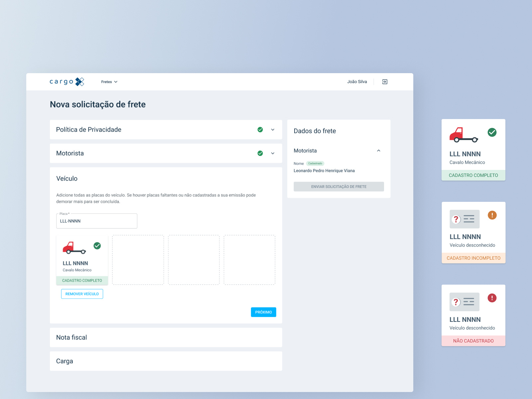Image resolution: width=532 pixels, height=399 pixels.
Task: Click the Remover Veículo button
Action: (x=82, y=294)
